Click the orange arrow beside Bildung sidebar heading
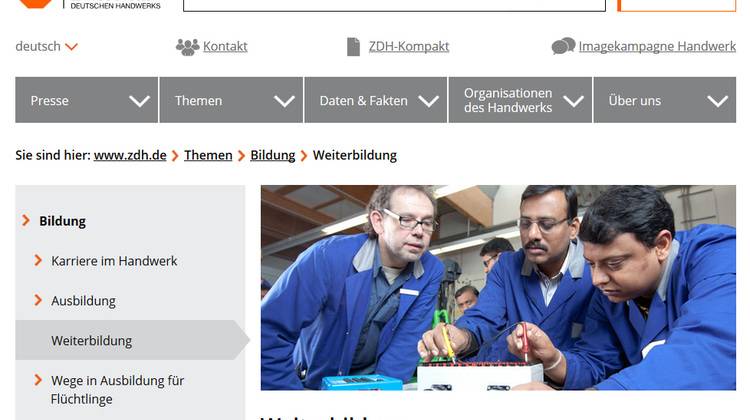Viewport: 750px width, 420px height. coord(26,221)
